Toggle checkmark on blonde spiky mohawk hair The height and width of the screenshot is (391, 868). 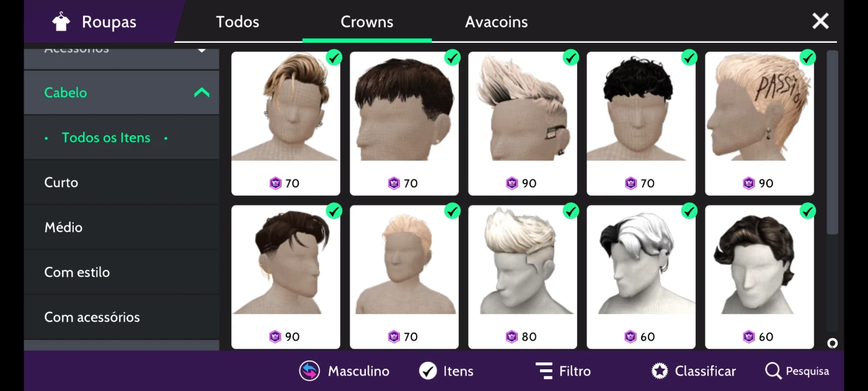click(570, 58)
